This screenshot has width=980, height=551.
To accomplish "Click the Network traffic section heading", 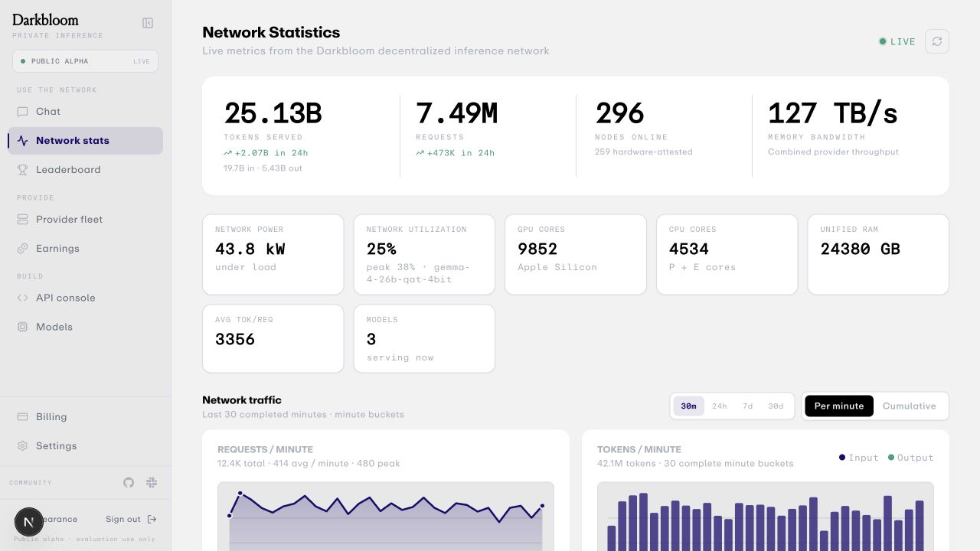I will pyautogui.click(x=242, y=400).
